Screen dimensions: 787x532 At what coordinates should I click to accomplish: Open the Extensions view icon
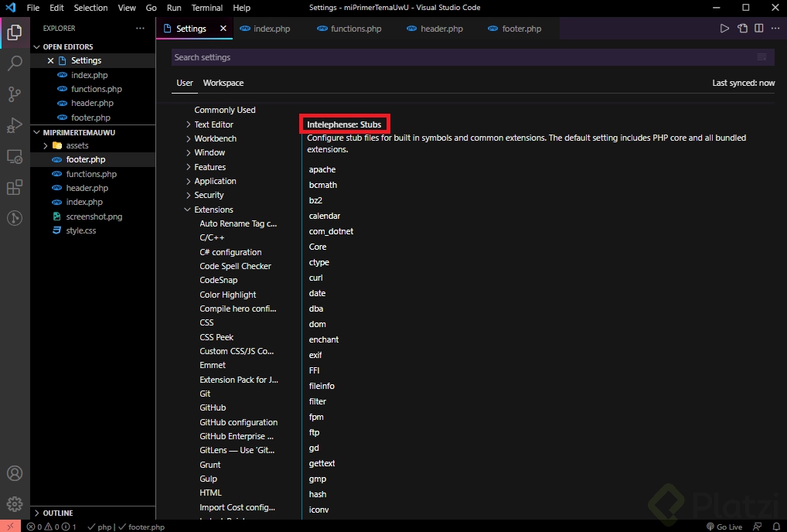[15, 187]
